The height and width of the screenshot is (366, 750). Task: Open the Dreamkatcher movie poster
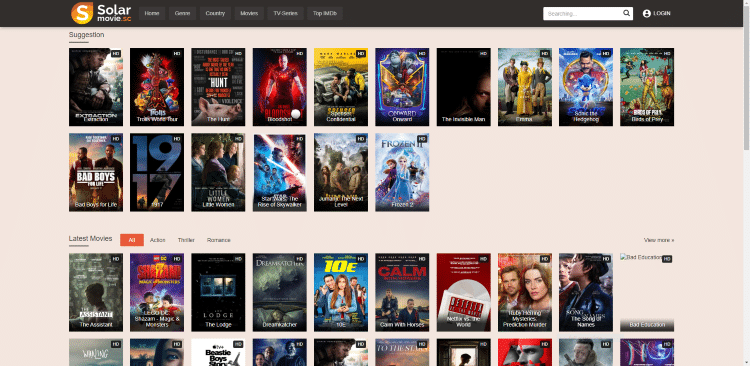pos(279,292)
